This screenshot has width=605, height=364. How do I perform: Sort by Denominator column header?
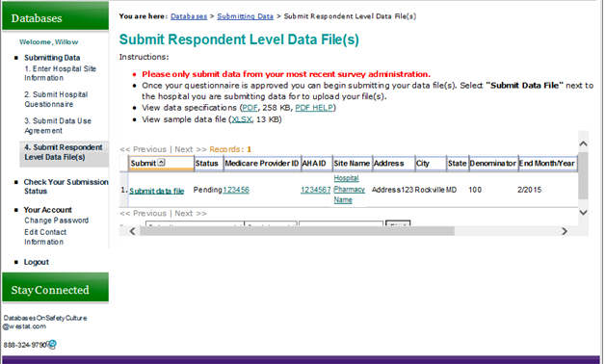[x=492, y=163]
